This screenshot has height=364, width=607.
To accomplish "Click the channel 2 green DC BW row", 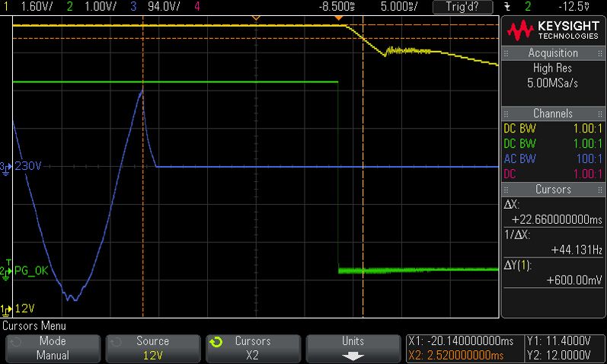I will point(553,144).
